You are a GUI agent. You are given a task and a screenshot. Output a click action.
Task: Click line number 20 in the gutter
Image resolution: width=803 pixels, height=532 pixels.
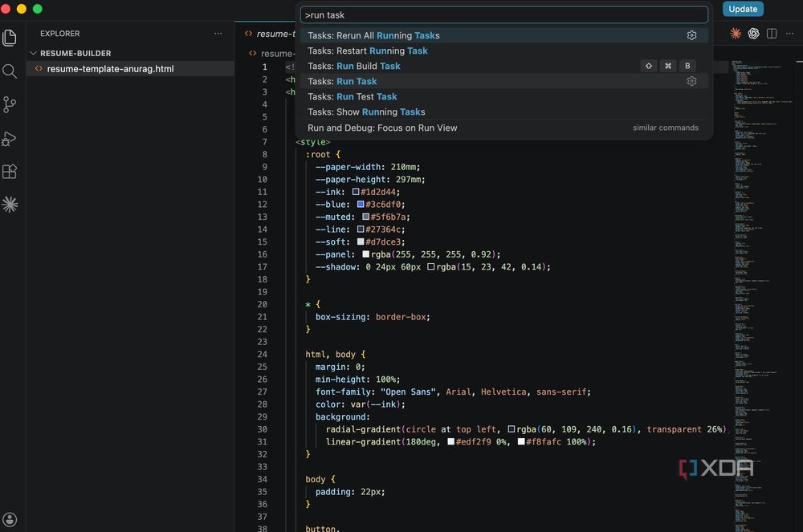point(263,304)
